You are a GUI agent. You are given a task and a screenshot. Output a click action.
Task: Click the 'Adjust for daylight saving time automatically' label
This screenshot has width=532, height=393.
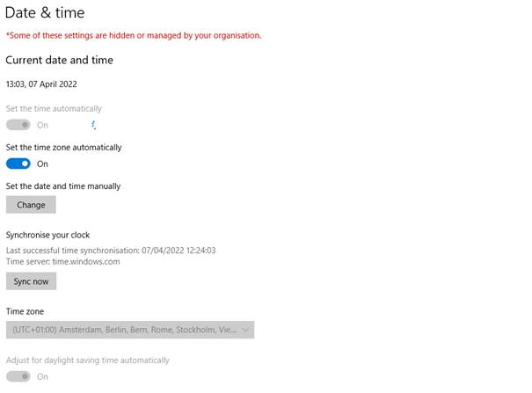click(88, 360)
